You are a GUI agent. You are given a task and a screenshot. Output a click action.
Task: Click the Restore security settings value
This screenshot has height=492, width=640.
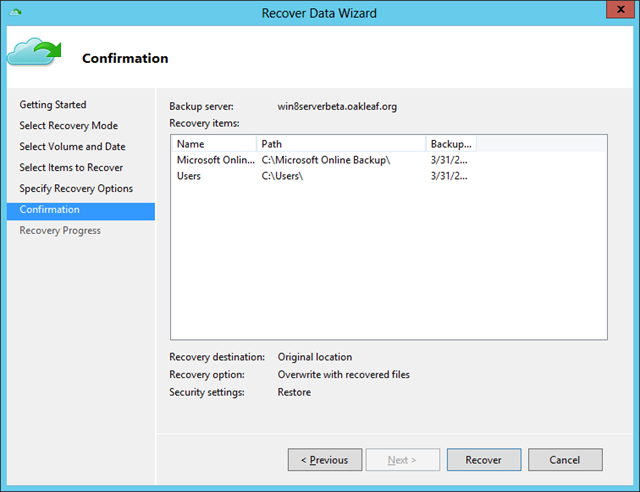[294, 392]
